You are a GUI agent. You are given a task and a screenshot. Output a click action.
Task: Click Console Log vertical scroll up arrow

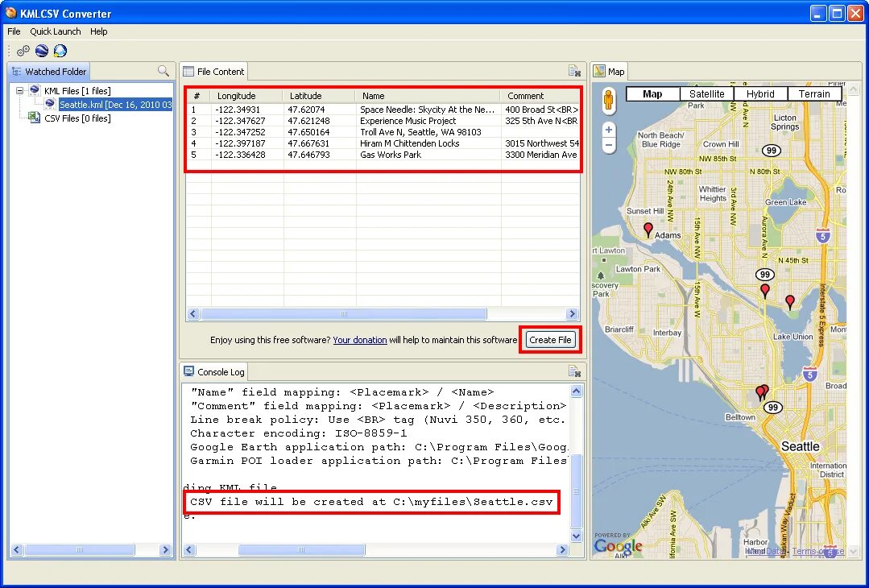576,391
